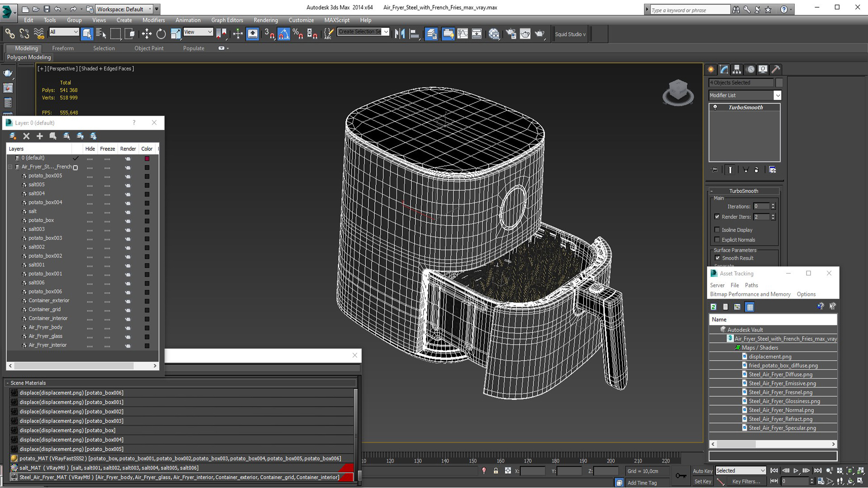Open the Rendering menu
Viewport: 868px width, 488px height.
pos(265,20)
